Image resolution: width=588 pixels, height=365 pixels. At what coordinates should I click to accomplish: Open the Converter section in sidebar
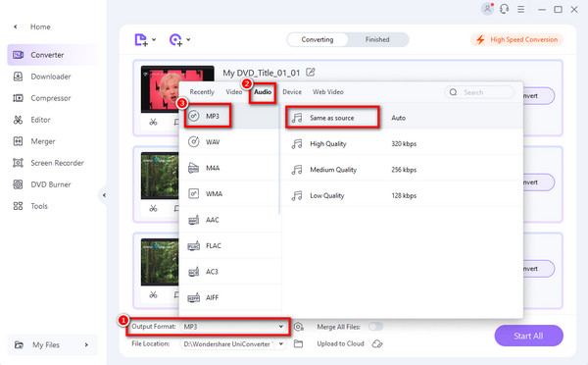[53, 55]
